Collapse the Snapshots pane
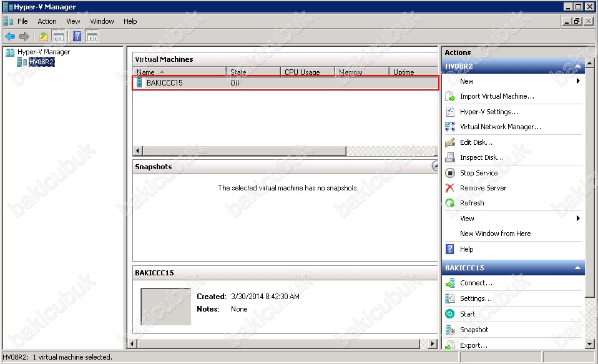The height and width of the screenshot is (364, 598). [435, 166]
